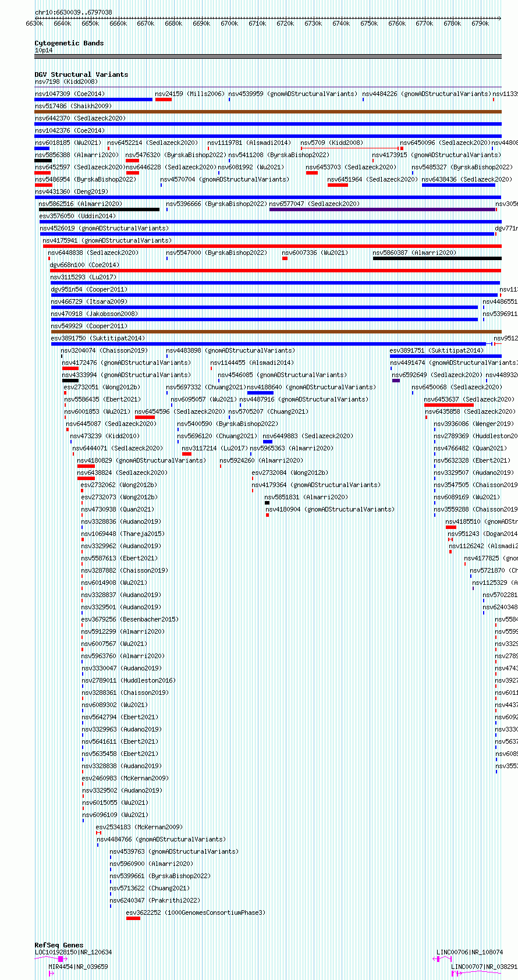The height and width of the screenshot is (980, 518).
Task: Open dgv668n100 (Coe2014) label
Action: pyautogui.click(x=85, y=265)
